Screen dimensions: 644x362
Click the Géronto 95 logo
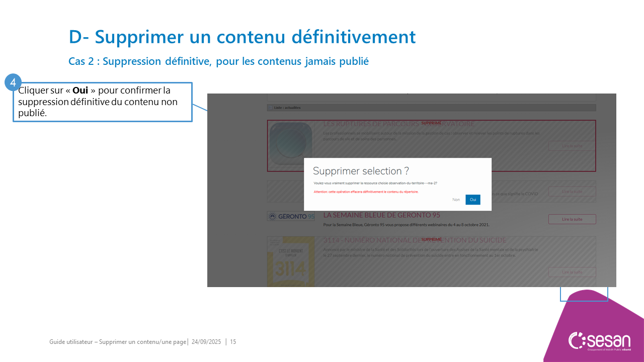(x=291, y=217)
